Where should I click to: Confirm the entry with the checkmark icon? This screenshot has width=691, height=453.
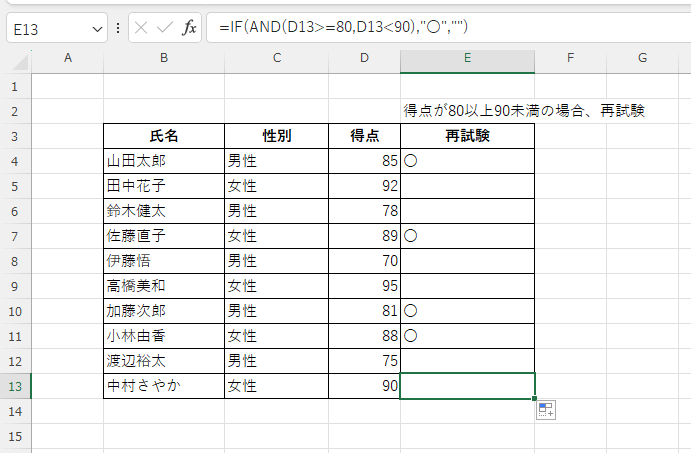pyautogui.click(x=164, y=28)
